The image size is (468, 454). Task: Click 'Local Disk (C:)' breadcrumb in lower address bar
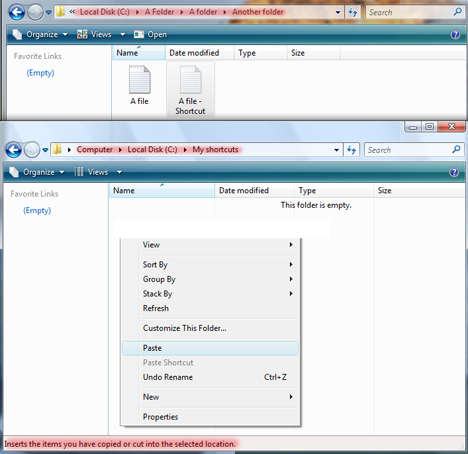tap(152, 150)
